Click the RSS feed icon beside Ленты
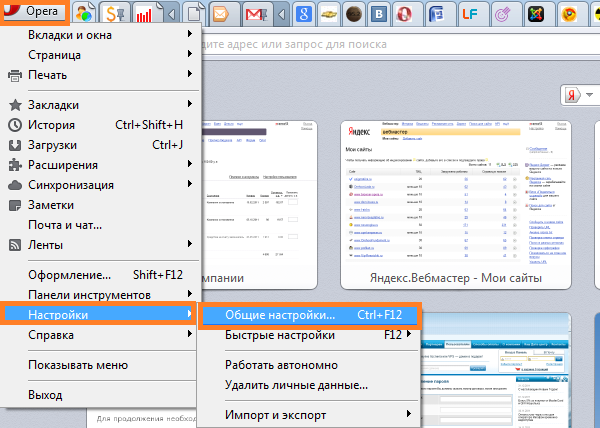 pos(15,245)
